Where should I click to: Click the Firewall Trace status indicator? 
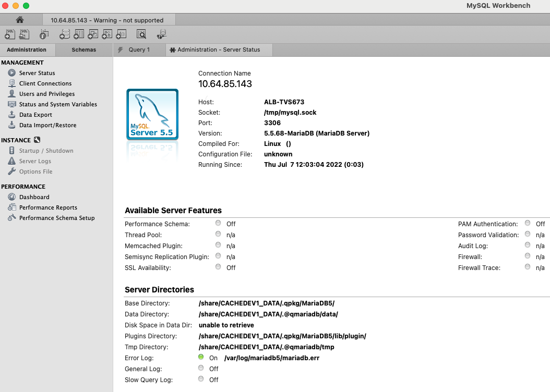pyautogui.click(x=528, y=267)
